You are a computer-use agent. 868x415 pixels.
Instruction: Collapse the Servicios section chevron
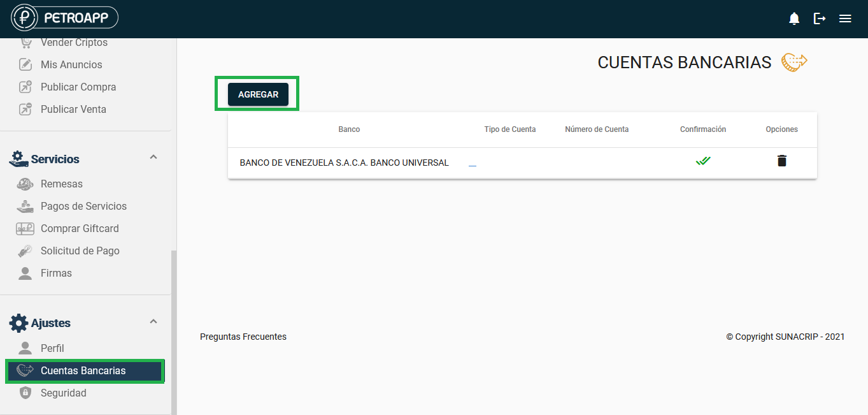click(153, 157)
